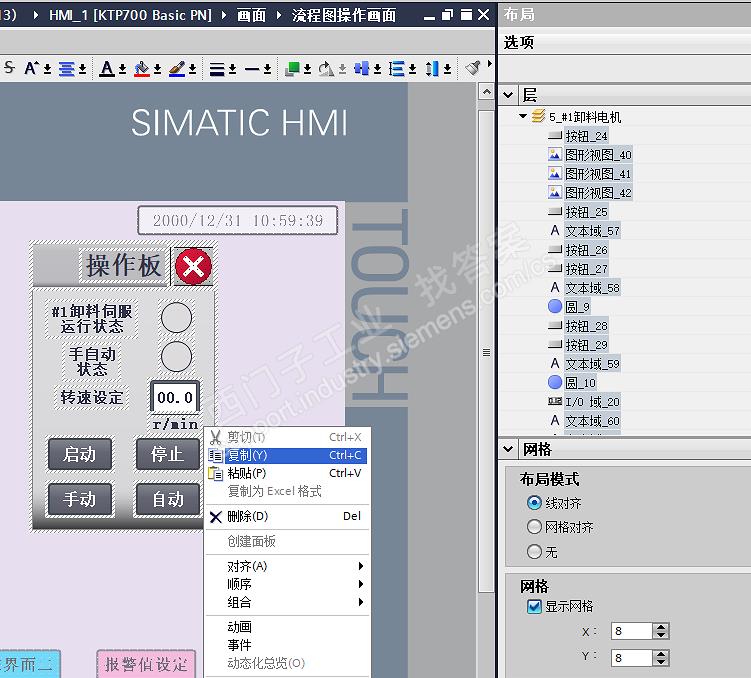Open the line width dropdown arrow
Screen dimensions: 751x678
232,69
